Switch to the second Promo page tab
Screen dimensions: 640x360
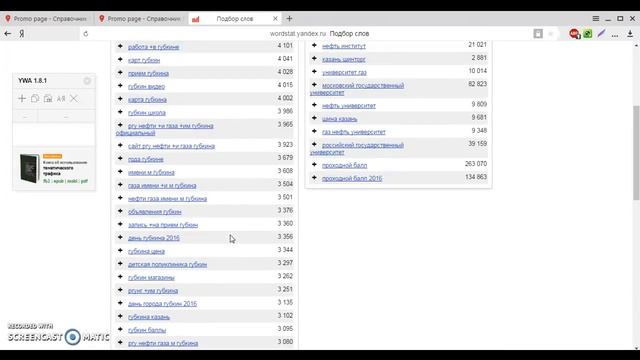click(141, 19)
